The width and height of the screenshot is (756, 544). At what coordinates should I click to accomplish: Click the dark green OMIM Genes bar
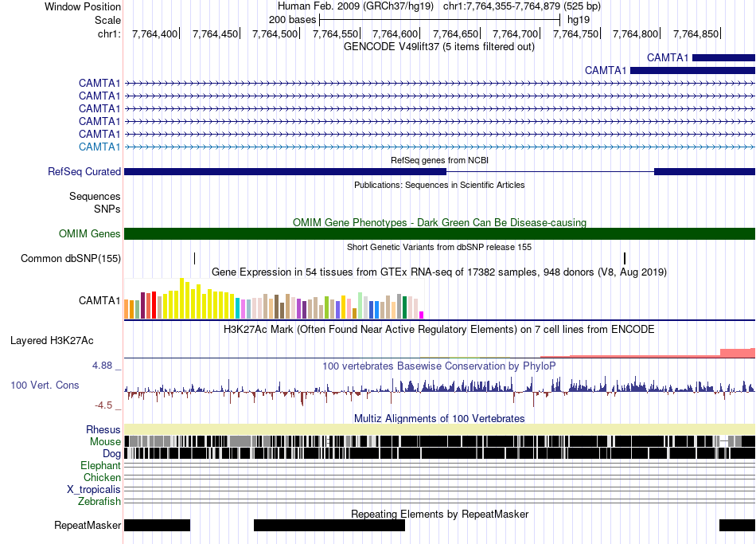point(439,233)
